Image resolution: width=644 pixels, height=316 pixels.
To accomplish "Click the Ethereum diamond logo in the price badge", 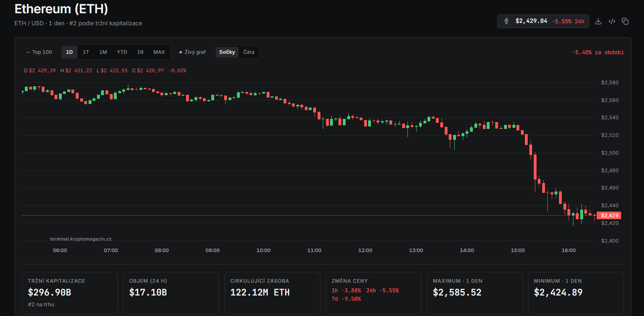I will click(506, 21).
